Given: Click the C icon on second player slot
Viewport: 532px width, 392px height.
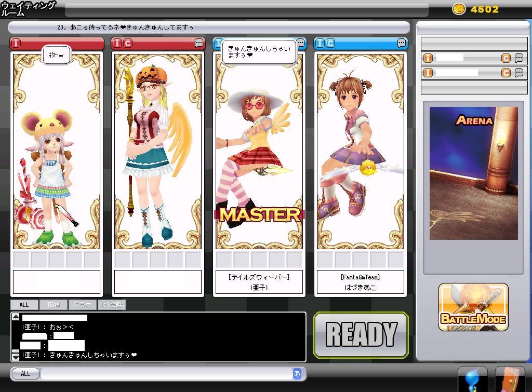Looking at the screenshot, I should pyautogui.click(x=128, y=43).
